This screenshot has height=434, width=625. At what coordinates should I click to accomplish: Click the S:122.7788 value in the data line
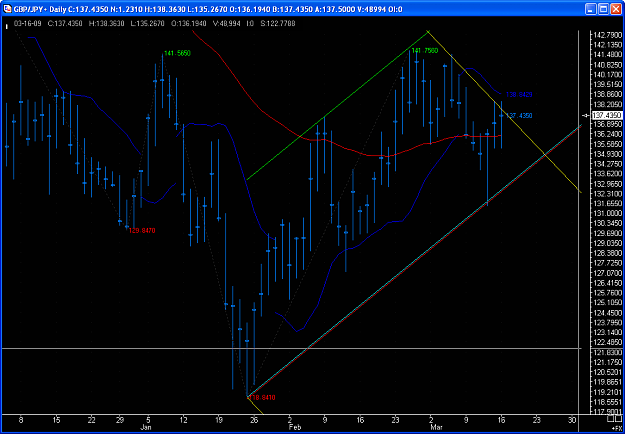(277, 24)
